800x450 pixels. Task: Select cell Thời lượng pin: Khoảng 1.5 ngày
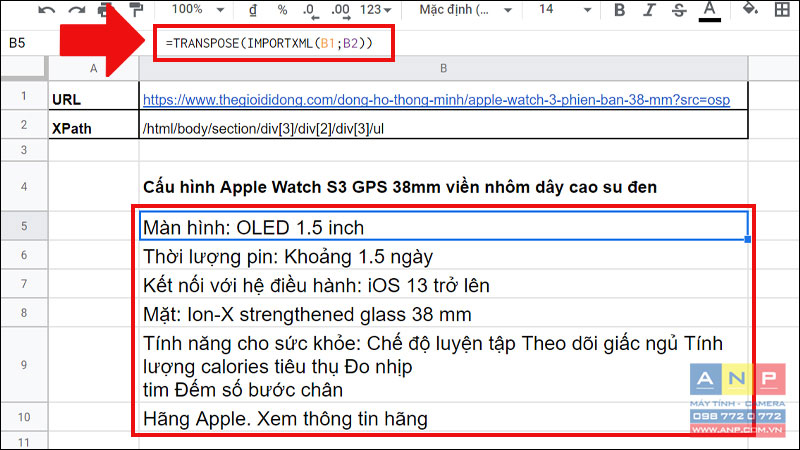click(443, 255)
